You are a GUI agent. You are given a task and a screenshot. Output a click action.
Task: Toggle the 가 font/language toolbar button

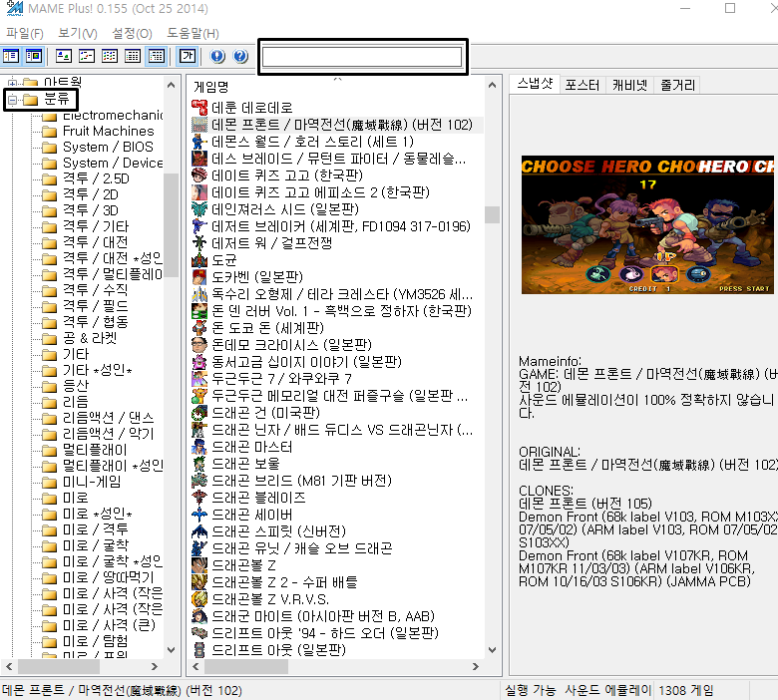[188, 56]
